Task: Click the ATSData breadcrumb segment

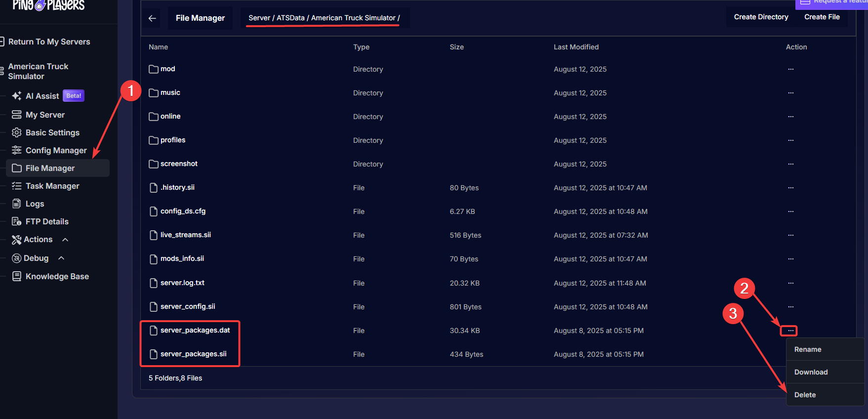Action: click(290, 18)
